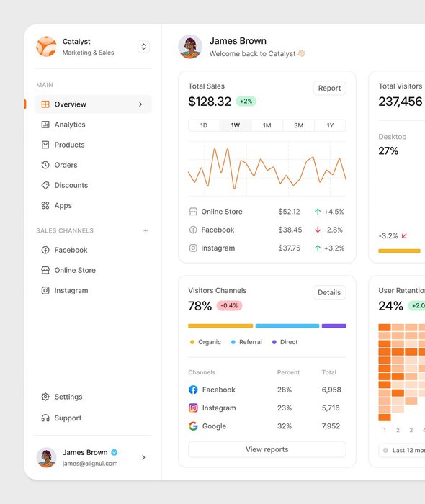Open Support in the sidebar

pyautogui.click(x=93, y=418)
